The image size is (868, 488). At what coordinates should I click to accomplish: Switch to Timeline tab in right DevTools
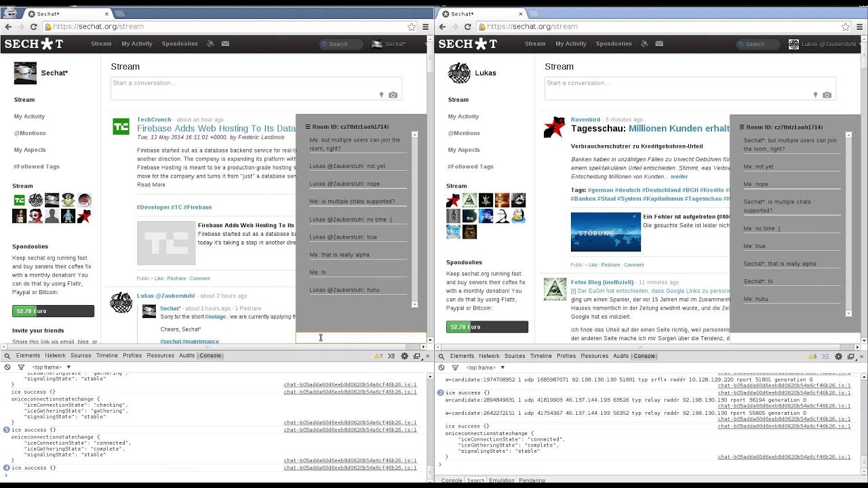[541, 356]
